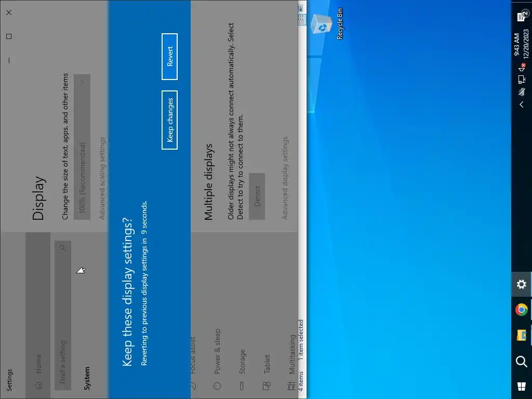
Task: Switch File Explorer to large icons view
Action: click(301, 8)
